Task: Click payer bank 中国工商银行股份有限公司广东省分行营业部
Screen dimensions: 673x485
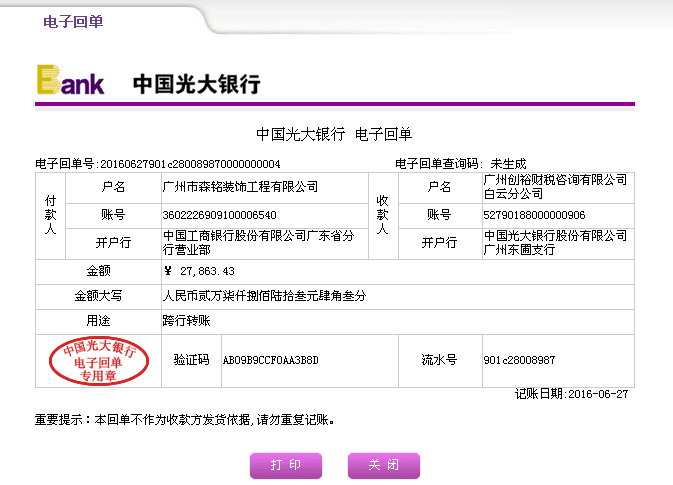Action: 258,242
